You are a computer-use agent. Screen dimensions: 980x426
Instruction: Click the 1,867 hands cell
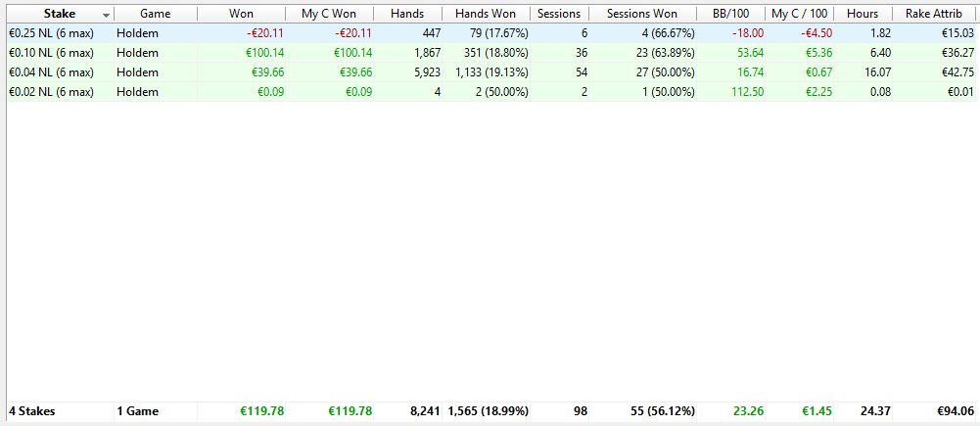[428, 53]
